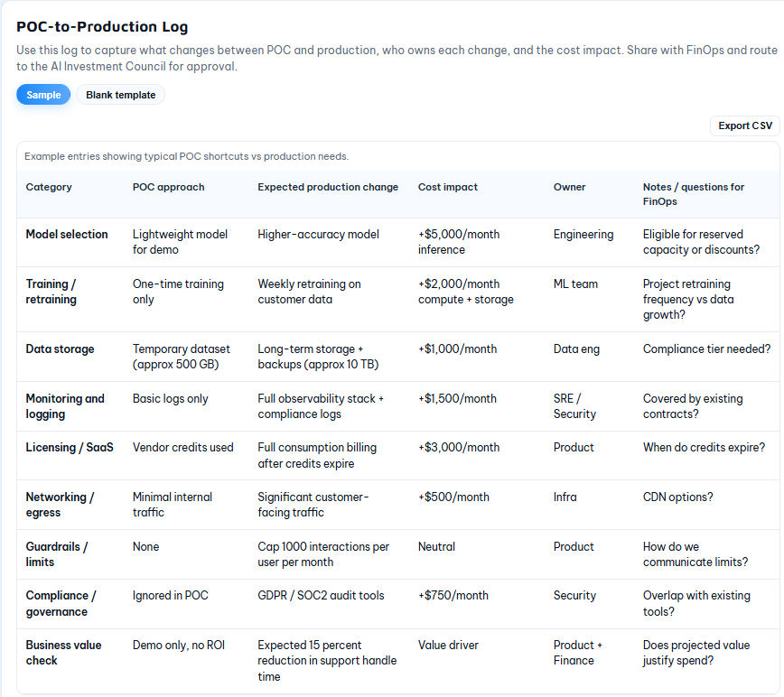
Task: Switch to the Sample tab
Action: [x=43, y=95]
